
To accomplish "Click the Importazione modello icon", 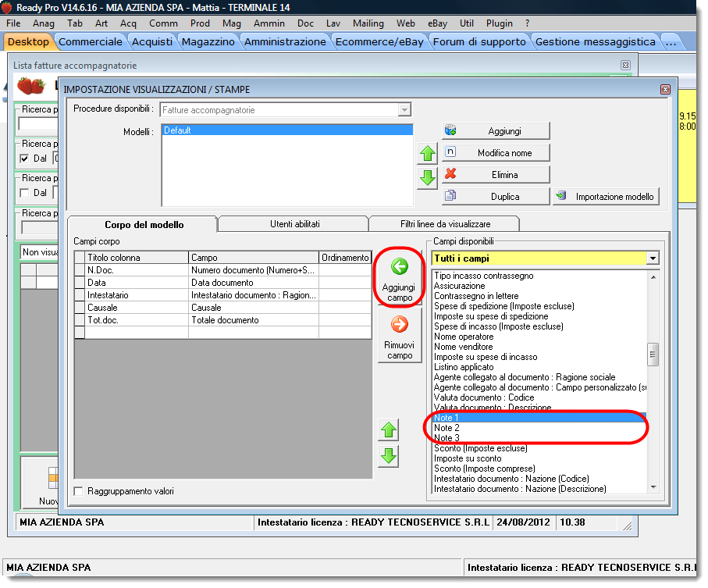I will tap(561, 195).
